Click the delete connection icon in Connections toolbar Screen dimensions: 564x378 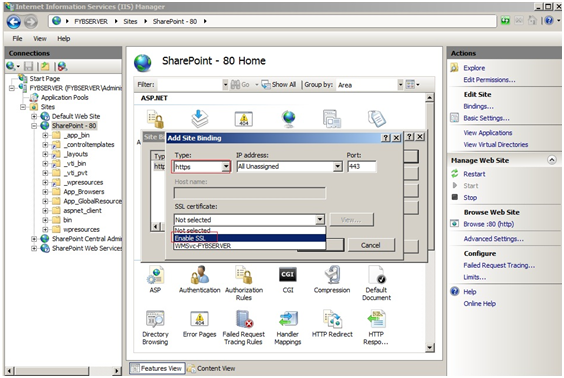pyautogui.click(x=62, y=66)
